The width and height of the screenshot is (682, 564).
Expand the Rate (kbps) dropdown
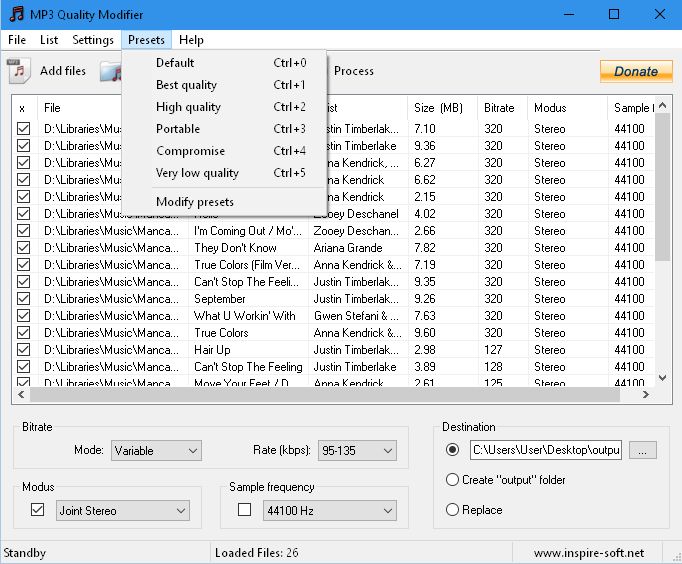tap(357, 451)
